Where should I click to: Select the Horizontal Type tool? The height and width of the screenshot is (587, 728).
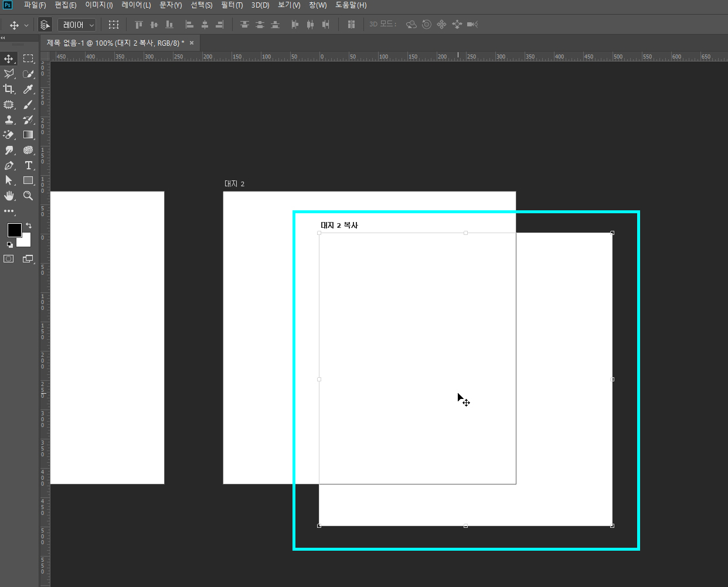click(28, 165)
